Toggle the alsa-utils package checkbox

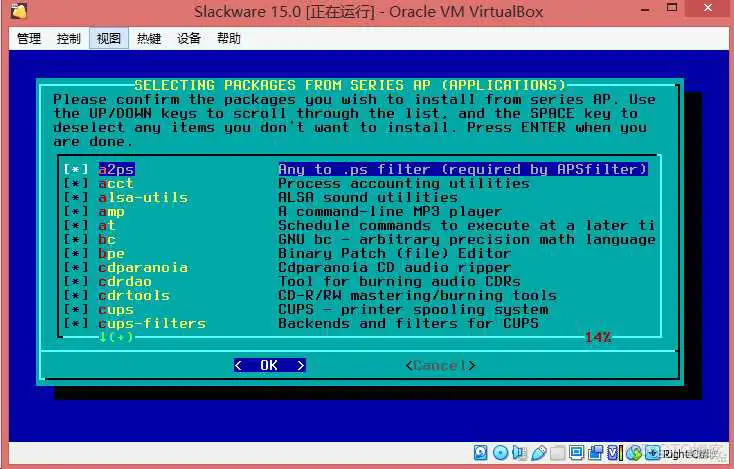(76, 197)
